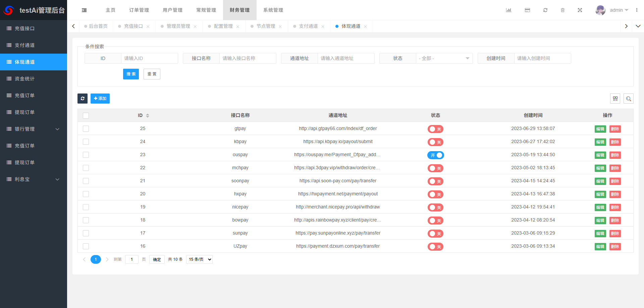Click 编辑 for the kbpay row
Image resolution: width=644 pixels, height=308 pixels.
click(x=600, y=142)
